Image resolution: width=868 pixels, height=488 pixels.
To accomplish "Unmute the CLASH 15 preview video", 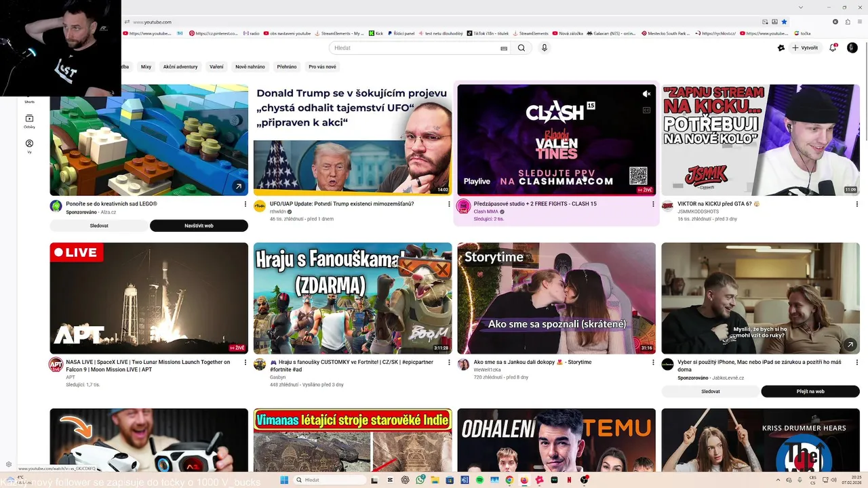I will click(x=646, y=94).
